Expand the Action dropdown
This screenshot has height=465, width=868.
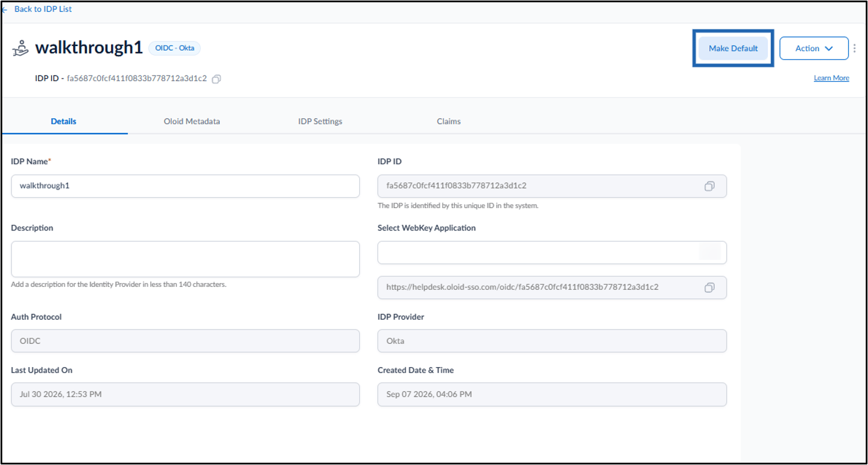(814, 48)
